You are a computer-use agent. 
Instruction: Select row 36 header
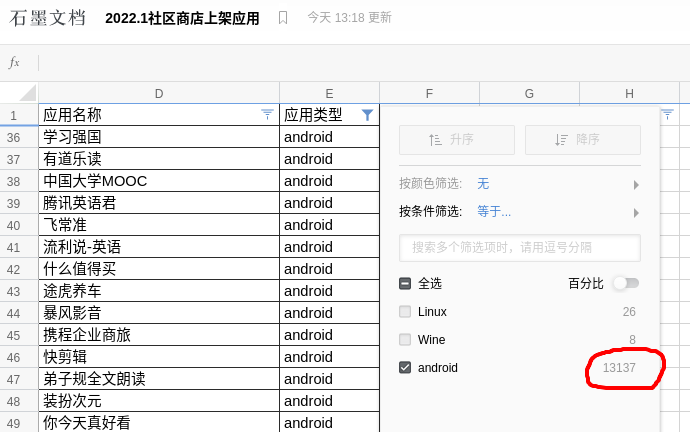point(19,137)
